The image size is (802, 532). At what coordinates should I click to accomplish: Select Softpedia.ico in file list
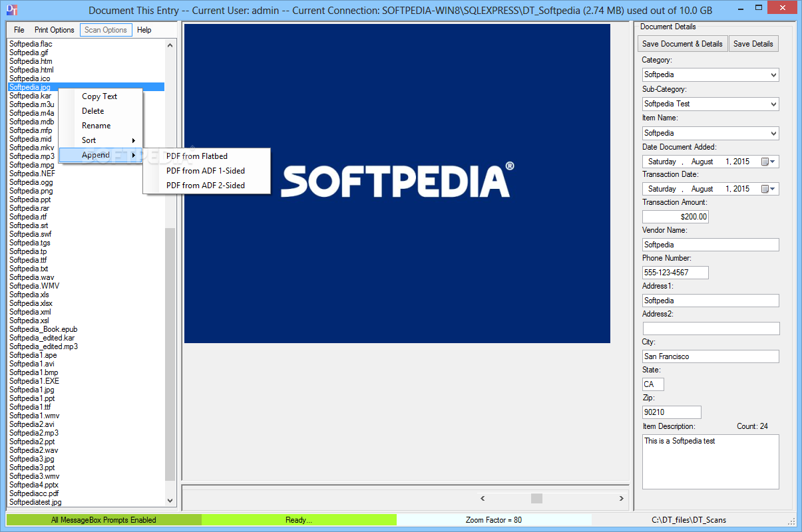pos(29,78)
